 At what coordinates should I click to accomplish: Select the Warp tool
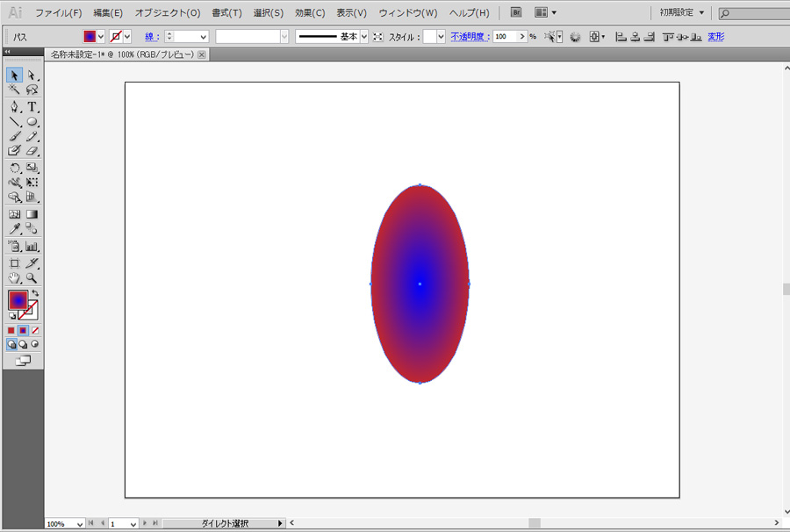tap(14, 183)
